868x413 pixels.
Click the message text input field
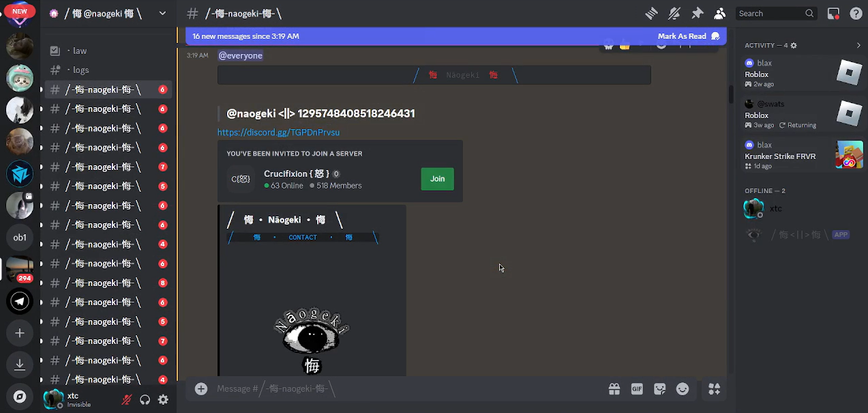click(x=409, y=388)
